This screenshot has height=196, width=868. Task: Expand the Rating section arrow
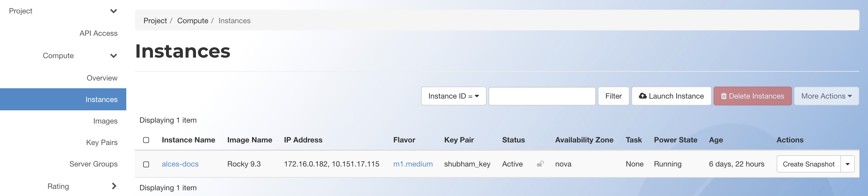click(x=114, y=186)
